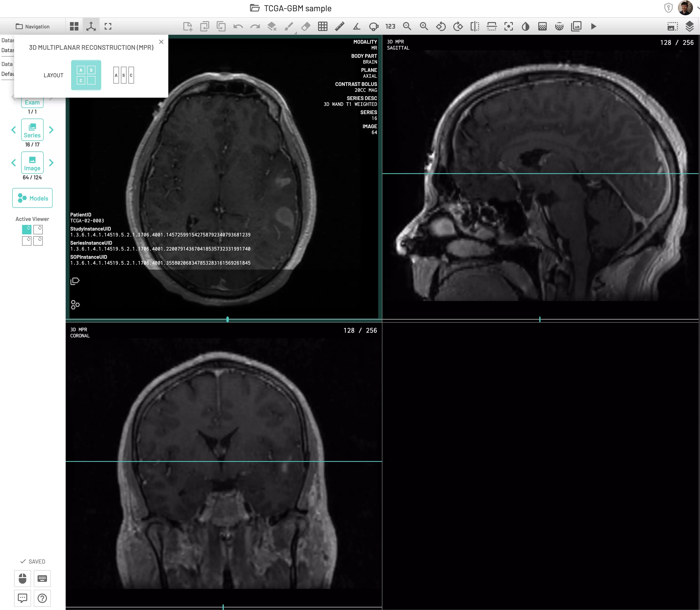
Task: Toggle invert contrast tool
Action: pyautogui.click(x=525, y=27)
